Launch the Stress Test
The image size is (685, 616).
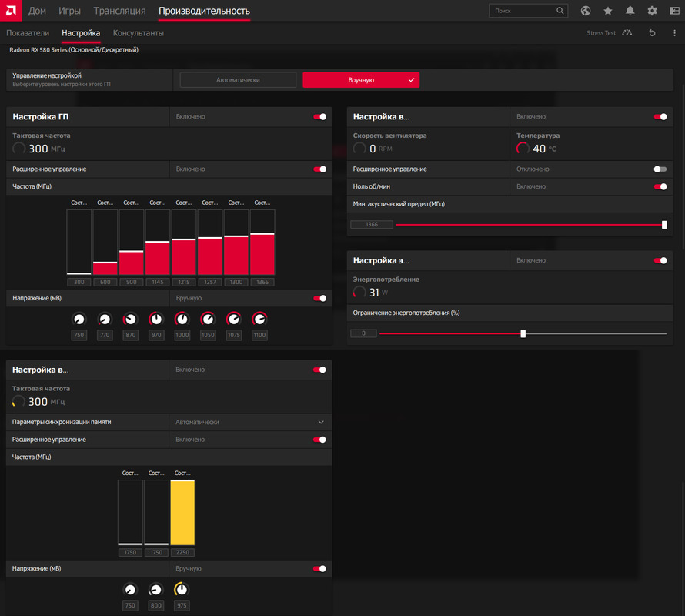(609, 33)
